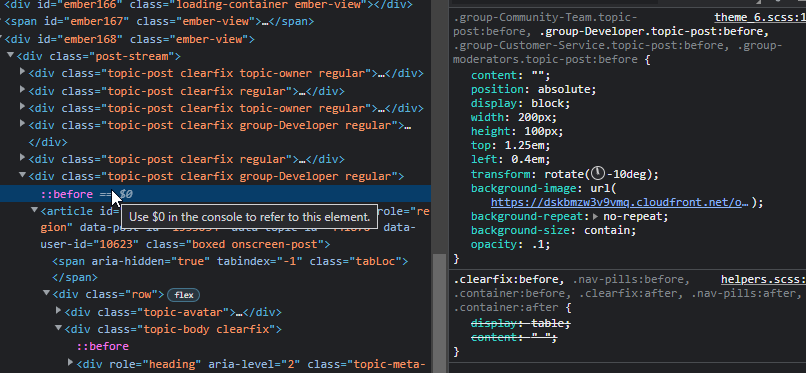This screenshot has height=373, width=806.
Task: Select the ::before under topic-body clearfix
Action: click(103, 346)
